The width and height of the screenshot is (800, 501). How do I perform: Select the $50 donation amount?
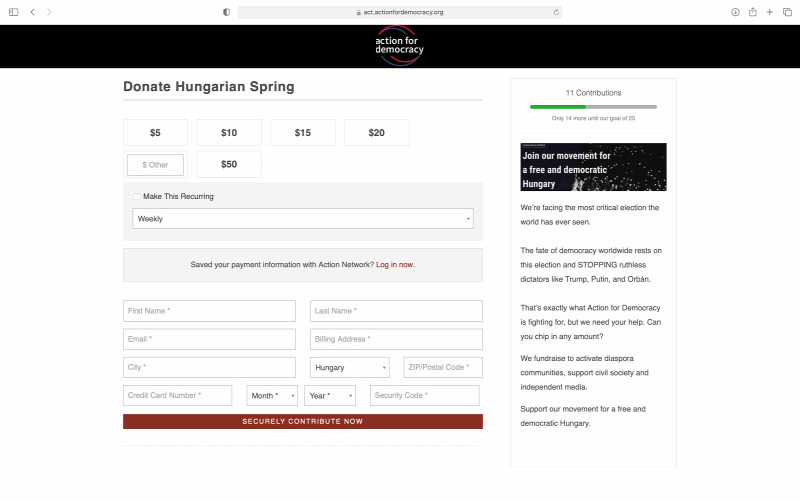[x=229, y=164]
